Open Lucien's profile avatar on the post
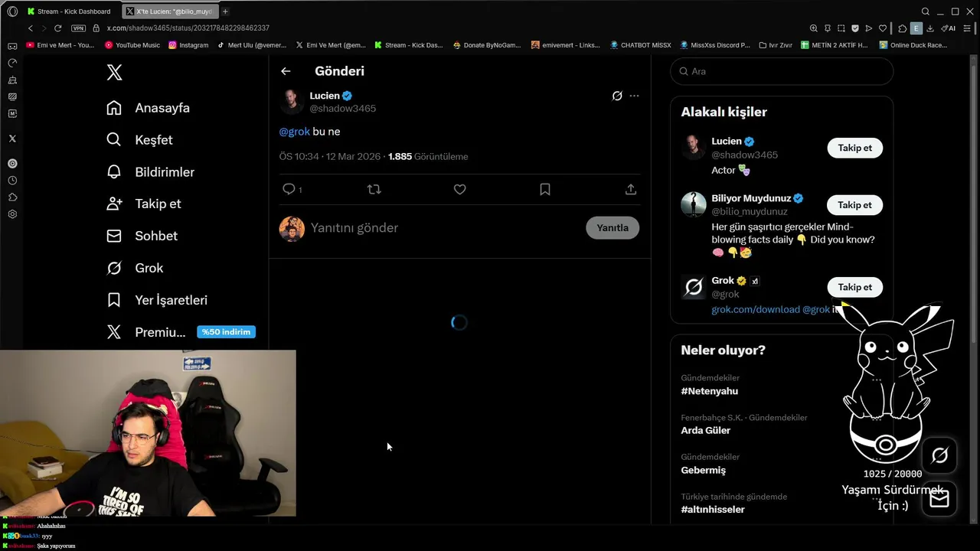Viewport: 980px width, 551px height. (x=292, y=101)
